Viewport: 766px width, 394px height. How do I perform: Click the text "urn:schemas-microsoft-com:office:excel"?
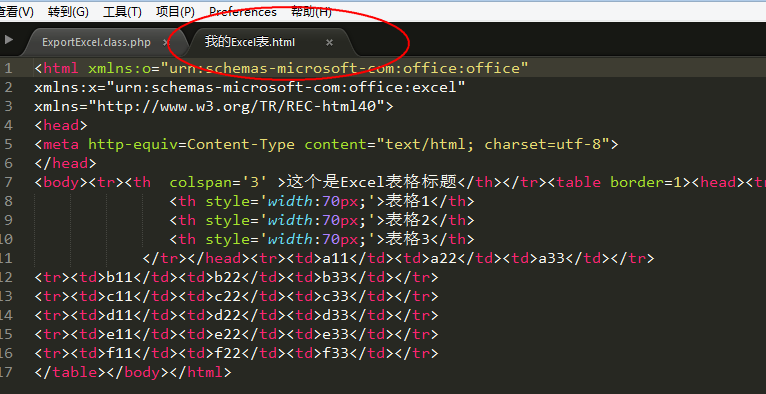coord(285,87)
